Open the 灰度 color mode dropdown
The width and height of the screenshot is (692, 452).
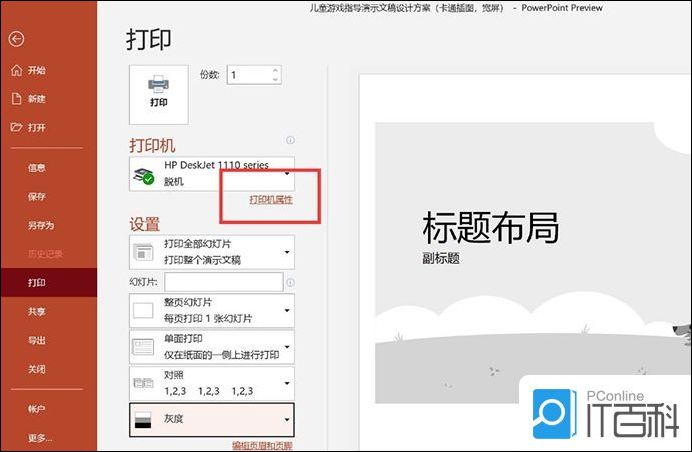click(212, 419)
